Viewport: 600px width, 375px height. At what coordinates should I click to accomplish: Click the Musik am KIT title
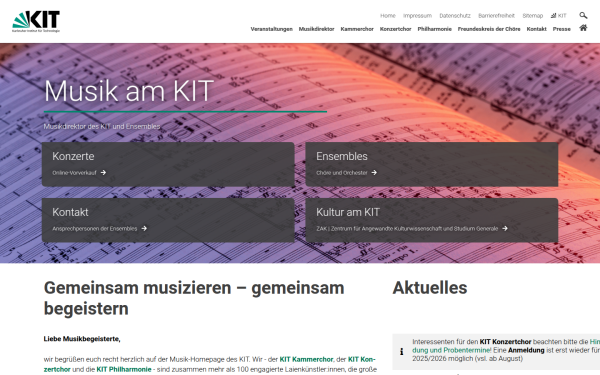pyautogui.click(x=129, y=91)
